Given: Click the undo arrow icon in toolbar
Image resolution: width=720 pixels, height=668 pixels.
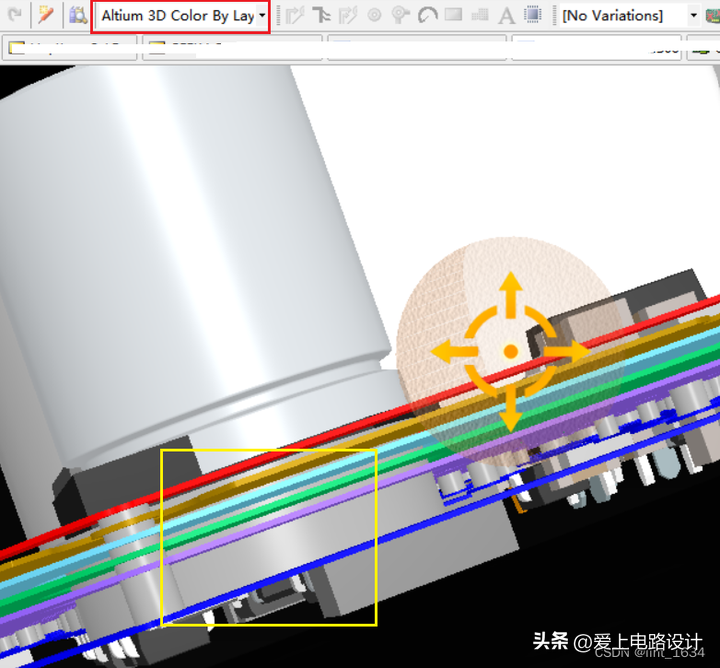Looking at the screenshot, I should [x=14, y=15].
